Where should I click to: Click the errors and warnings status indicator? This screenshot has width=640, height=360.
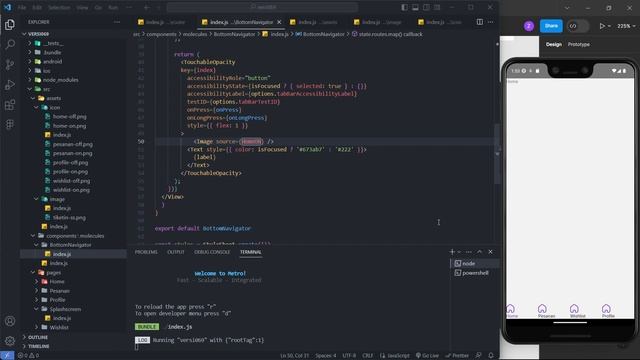click(29, 356)
